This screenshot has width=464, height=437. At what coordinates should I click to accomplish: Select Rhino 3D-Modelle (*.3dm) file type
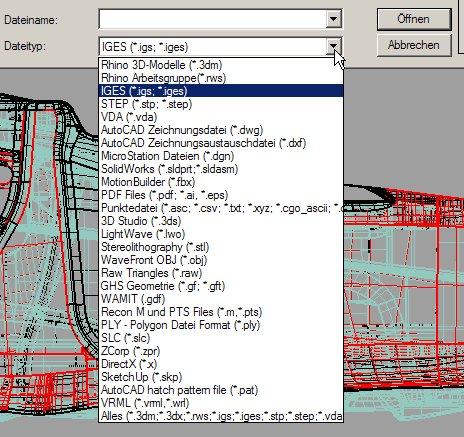pos(221,65)
